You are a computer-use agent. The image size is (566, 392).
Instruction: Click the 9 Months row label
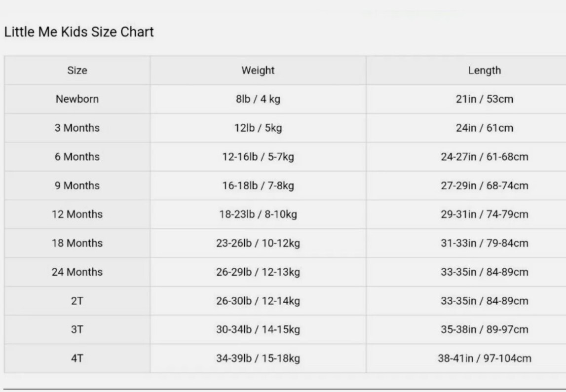77,186
